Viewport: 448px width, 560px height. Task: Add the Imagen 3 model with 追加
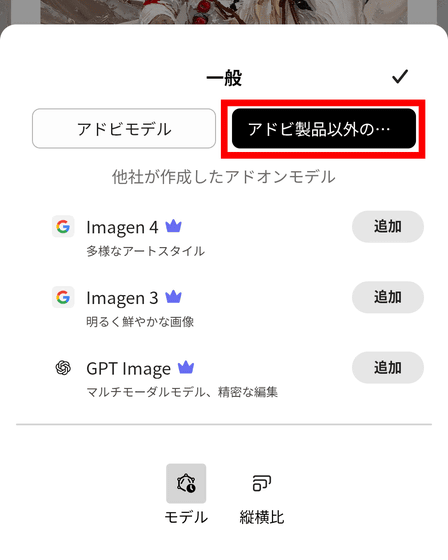click(x=388, y=297)
